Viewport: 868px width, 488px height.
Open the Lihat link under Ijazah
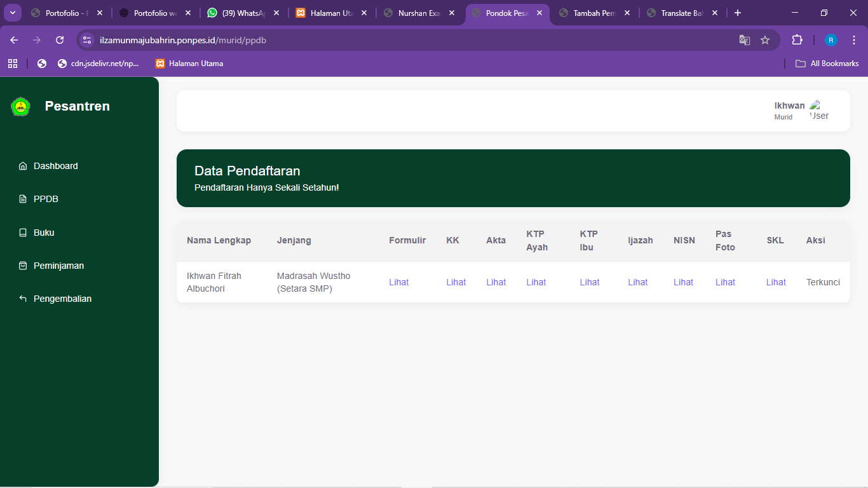[x=638, y=282]
